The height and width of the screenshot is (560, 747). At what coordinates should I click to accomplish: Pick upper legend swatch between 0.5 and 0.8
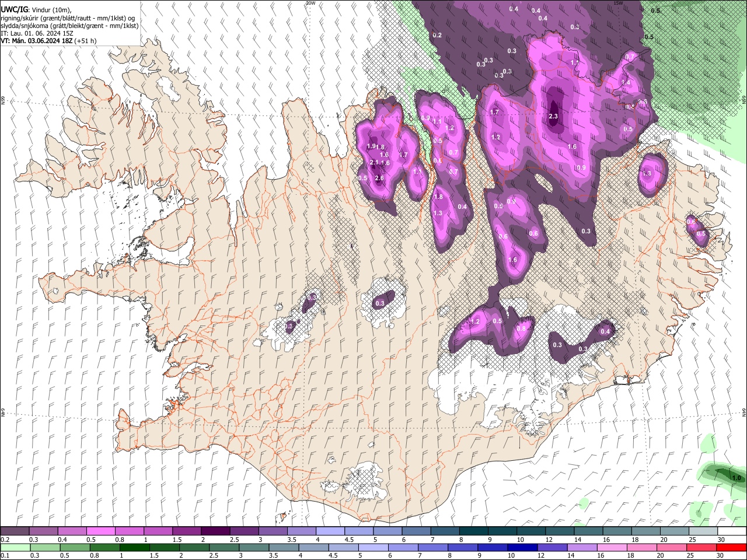(x=100, y=531)
